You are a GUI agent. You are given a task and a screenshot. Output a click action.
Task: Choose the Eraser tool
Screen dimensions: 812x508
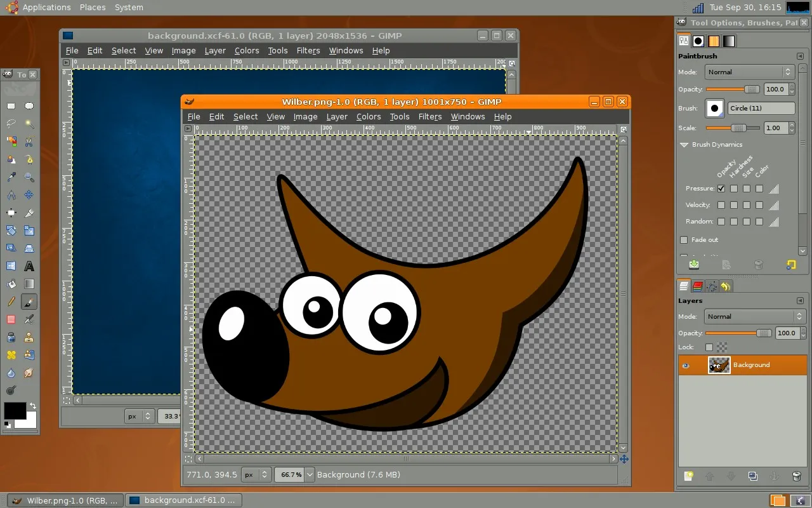coord(11,319)
